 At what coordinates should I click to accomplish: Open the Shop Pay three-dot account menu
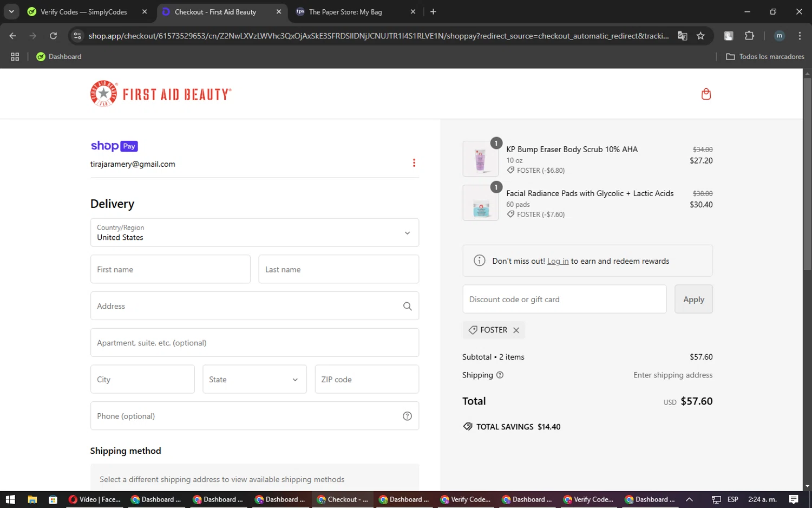click(x=414, y=163)
